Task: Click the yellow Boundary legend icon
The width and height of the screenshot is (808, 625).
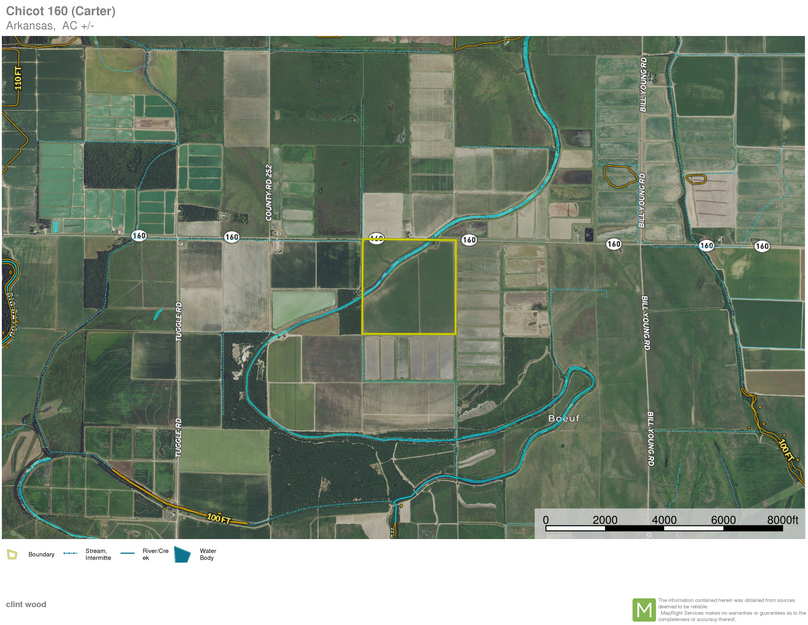Action: (x=12, y=554)
